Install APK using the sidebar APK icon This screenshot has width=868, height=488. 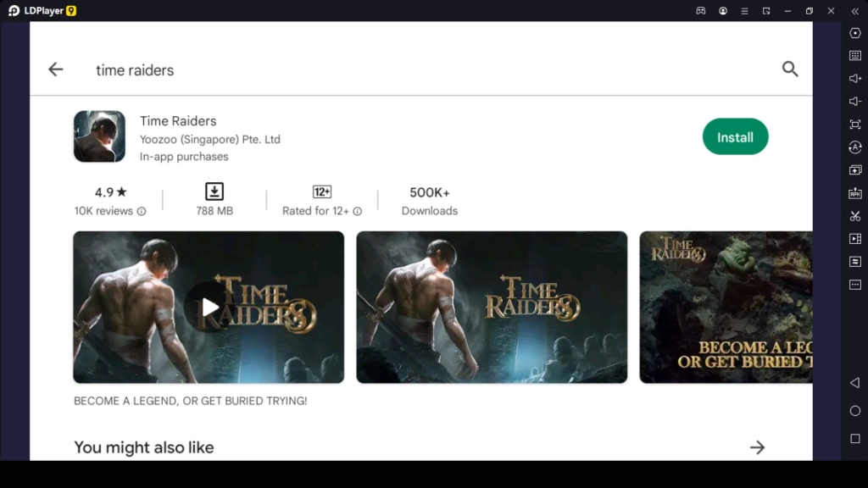point(855,193)
